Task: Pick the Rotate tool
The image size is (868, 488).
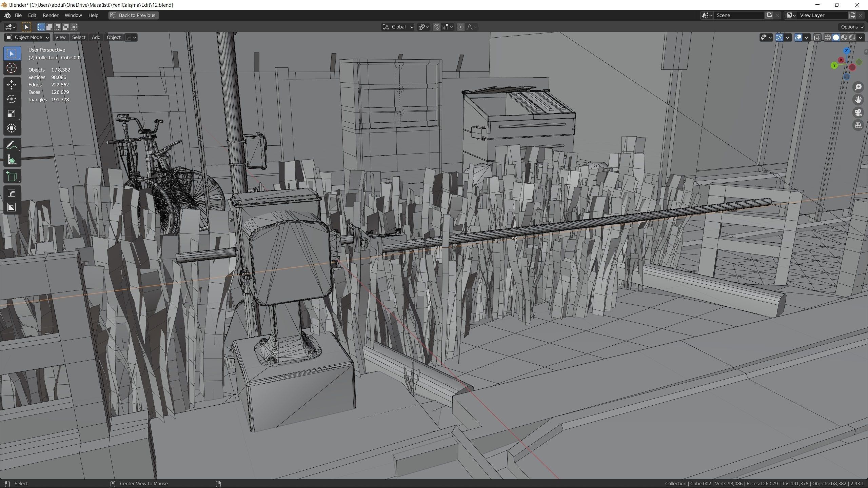Action: coord(12,99)
